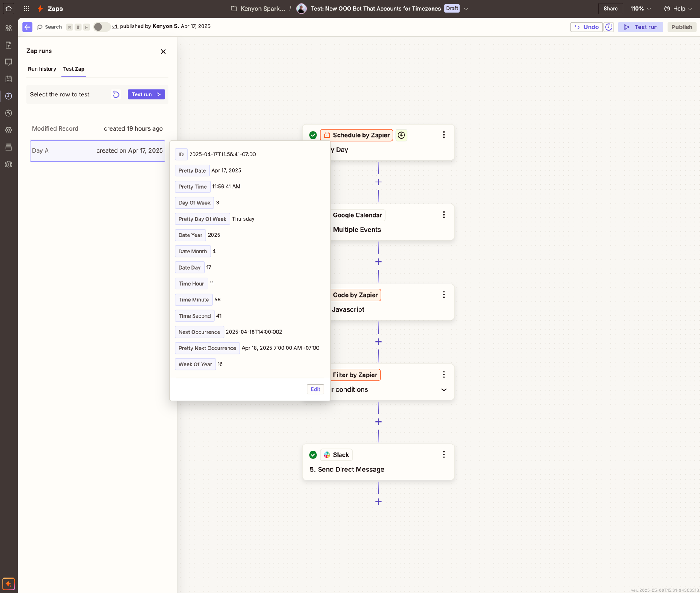Open three-dot menu on Slack step
This screenshot has height=593, width=700.
pos(444,454)
